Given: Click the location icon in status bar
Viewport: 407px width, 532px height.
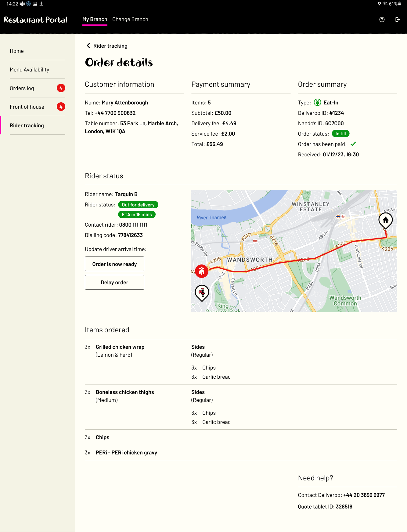Looking at the screenshot, I should point(379,4).
